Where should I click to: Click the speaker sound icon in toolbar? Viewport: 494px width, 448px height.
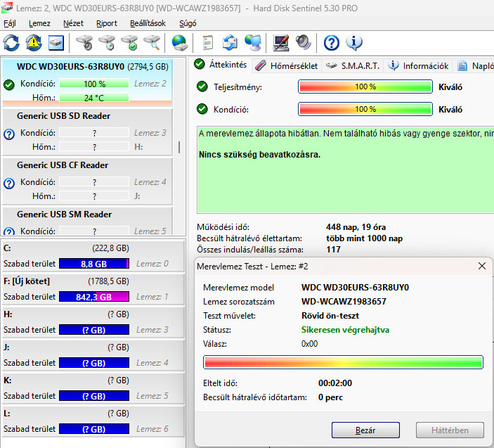coord(304,43)
